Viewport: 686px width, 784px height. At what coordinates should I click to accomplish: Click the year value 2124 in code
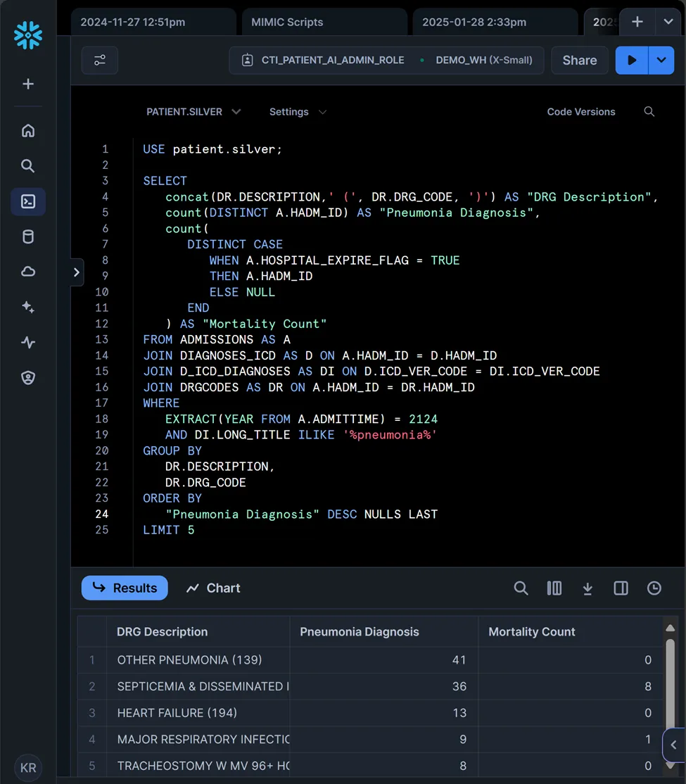coord(423,419)
